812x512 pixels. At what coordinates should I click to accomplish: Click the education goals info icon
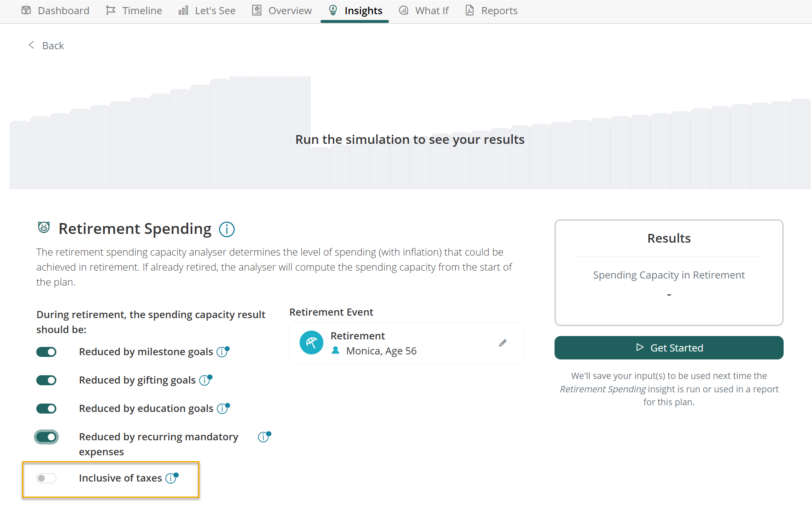(x=223, y=409)
